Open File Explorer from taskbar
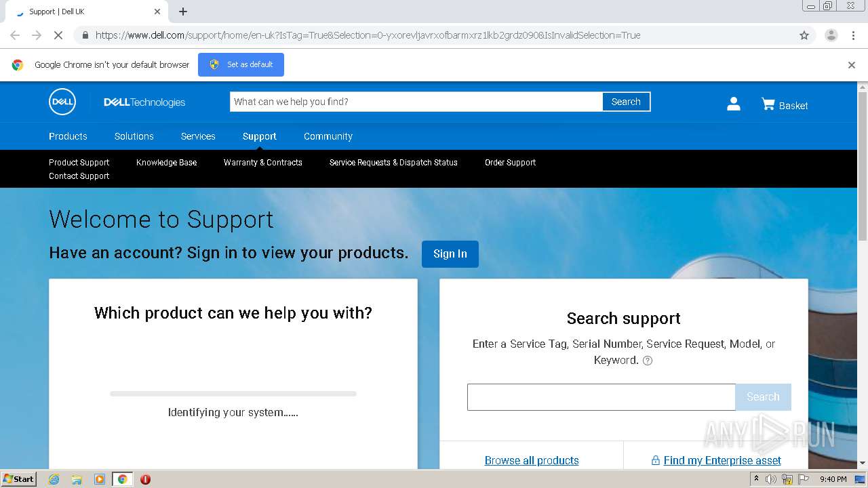Screen dimensions: 868x488 (77, 479)
